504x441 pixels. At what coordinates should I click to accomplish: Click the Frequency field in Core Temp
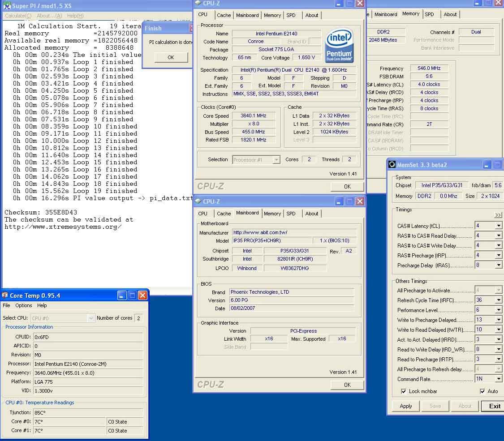88,373
